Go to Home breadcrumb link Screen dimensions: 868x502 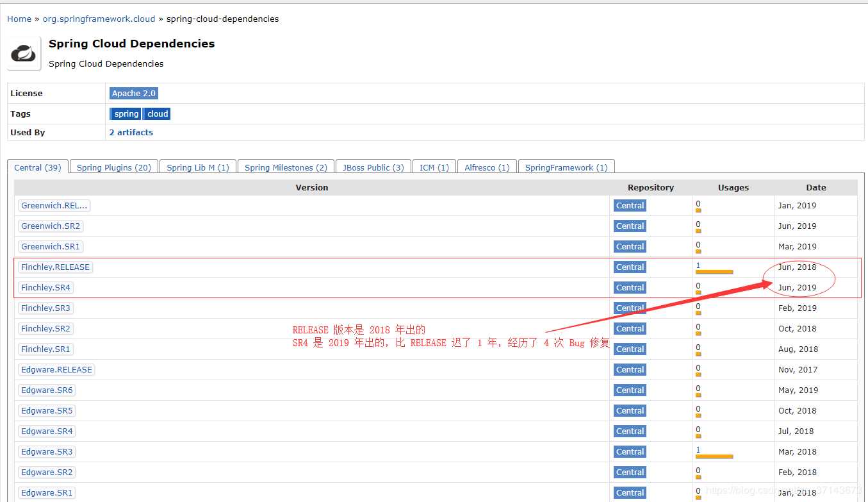point(19,19)
